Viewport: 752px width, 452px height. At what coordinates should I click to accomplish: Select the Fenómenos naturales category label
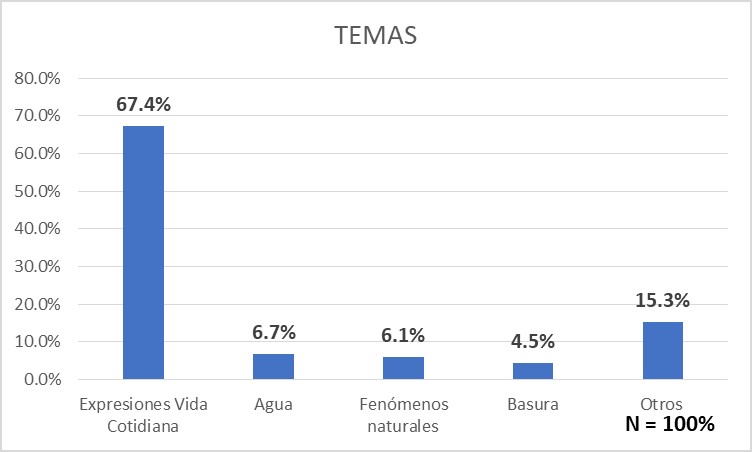click(403, 414)
